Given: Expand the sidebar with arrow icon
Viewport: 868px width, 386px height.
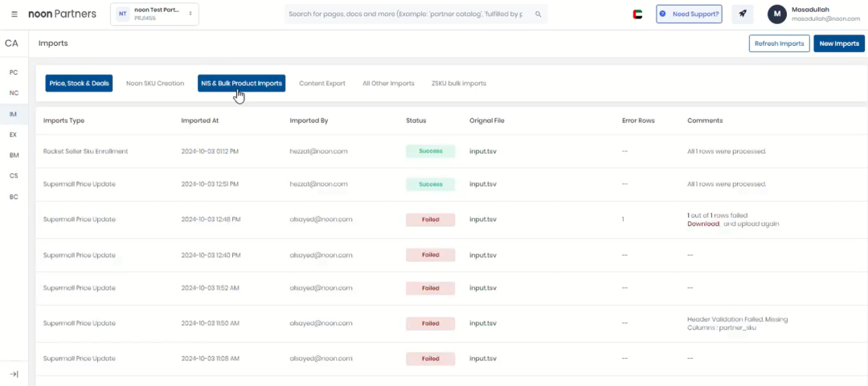Looking at the screenshot, I should coord(14,375).
